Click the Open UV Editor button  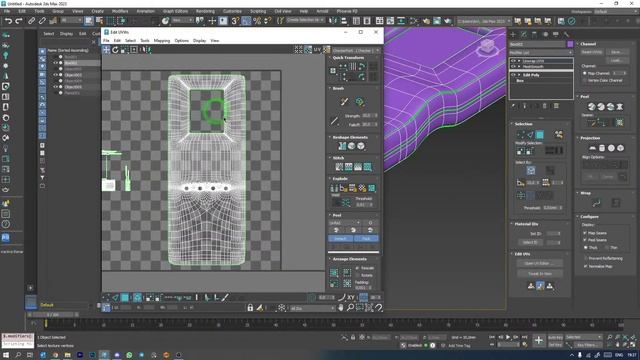[540, 264]
